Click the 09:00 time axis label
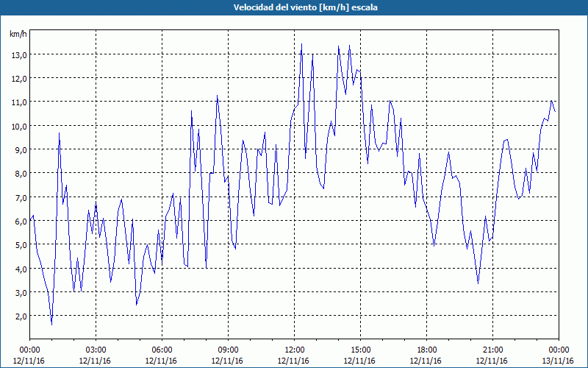588x368 pixels. (x=228, y=350)
